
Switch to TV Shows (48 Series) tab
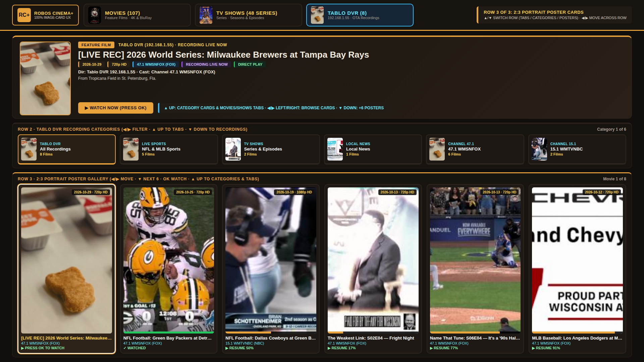pos(249,15)
